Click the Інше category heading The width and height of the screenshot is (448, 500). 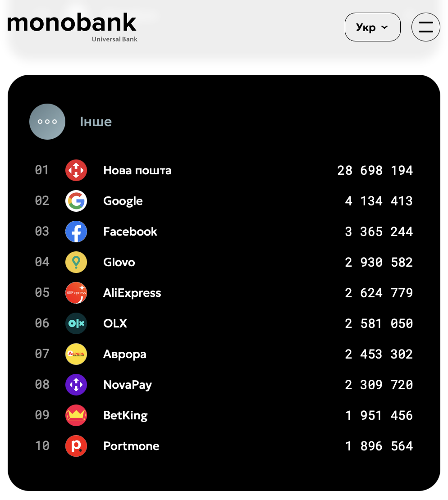pyautogui.click(x=96, y=122)
